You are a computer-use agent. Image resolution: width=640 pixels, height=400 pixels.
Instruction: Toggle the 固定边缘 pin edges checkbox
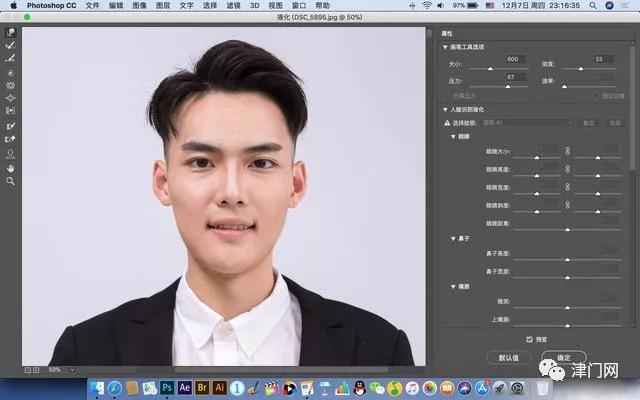tap(596, 96)
